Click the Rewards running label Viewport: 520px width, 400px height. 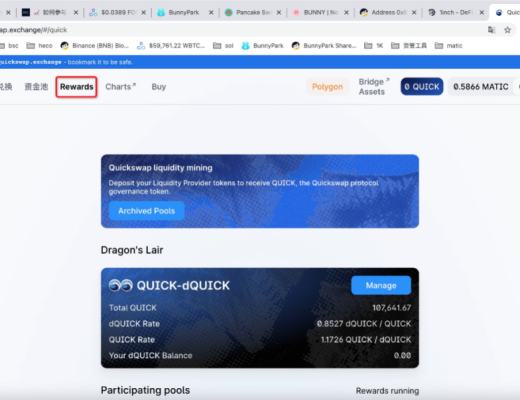pyautogui.click(x=387, y=391)
